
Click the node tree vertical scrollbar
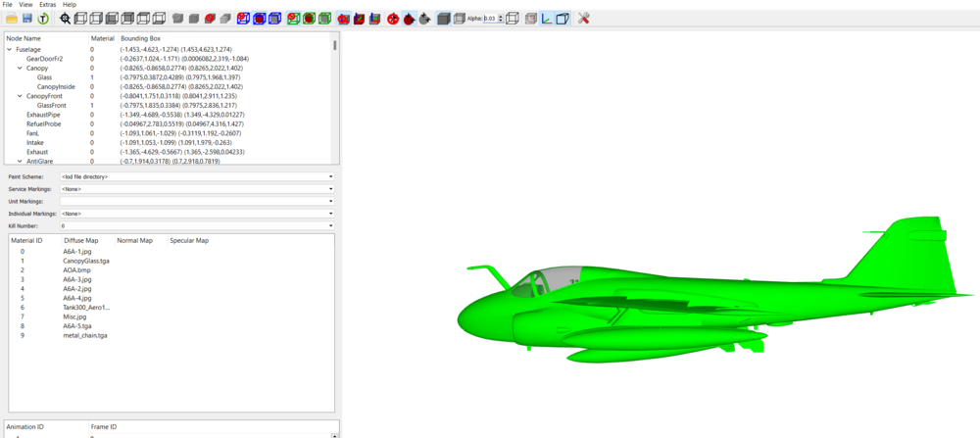pyautogui.click(x=335, y=46)
